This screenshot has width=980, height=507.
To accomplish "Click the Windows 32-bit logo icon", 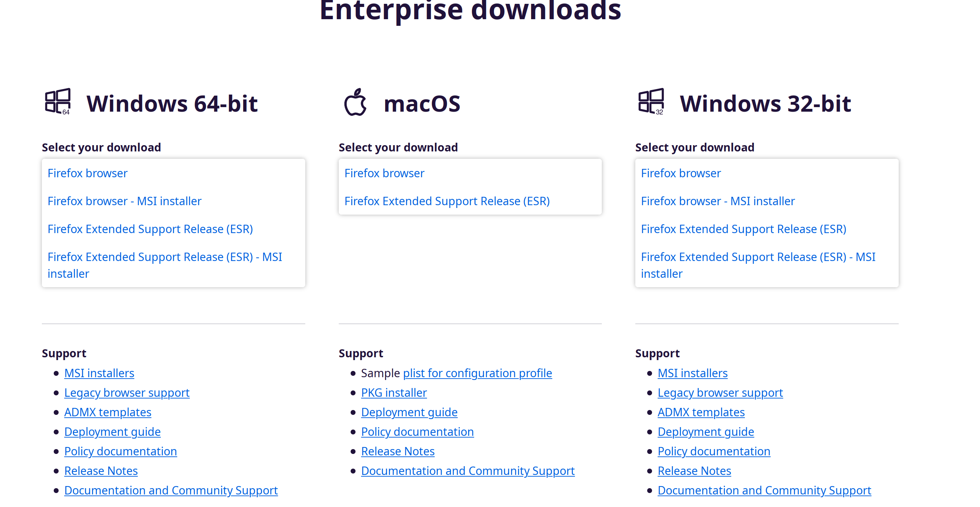I will click(651, 102).
